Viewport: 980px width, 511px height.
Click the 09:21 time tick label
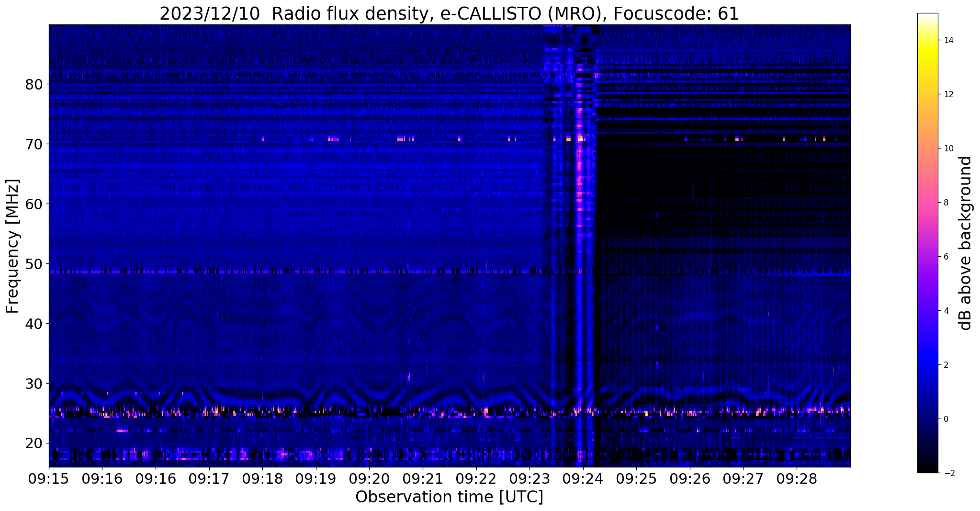pos(423,478)
